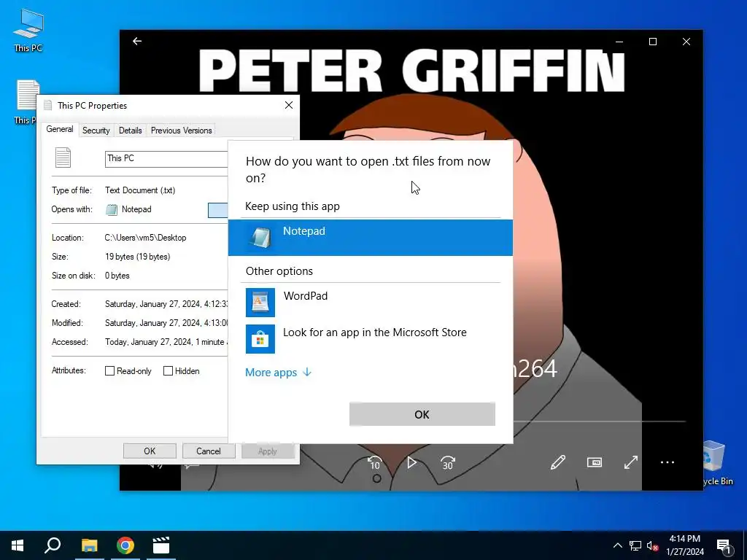
Task: Open the video player's pencil edit tool
Action: 558,462
